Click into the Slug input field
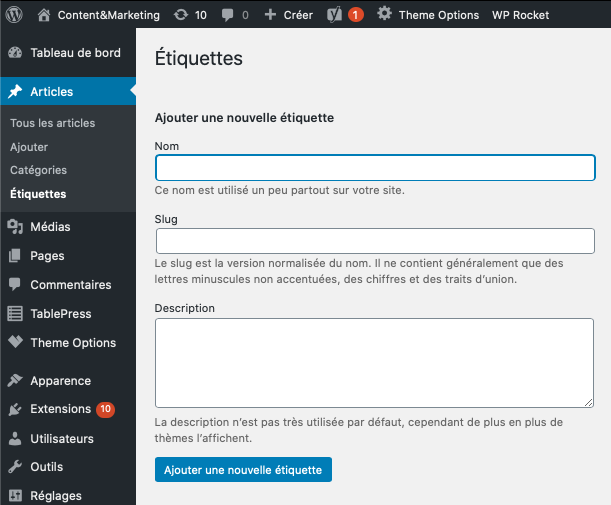 375,241
